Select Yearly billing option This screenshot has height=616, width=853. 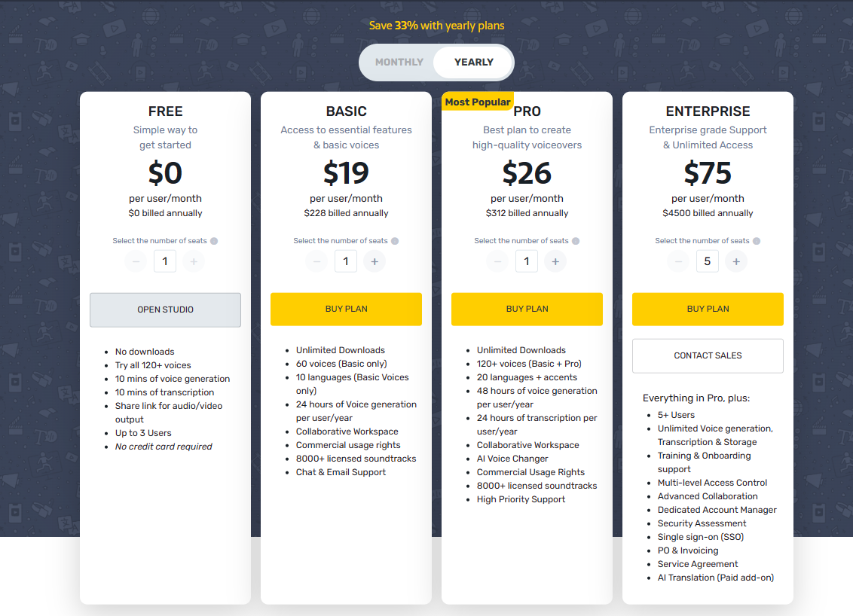coord(473,63)
